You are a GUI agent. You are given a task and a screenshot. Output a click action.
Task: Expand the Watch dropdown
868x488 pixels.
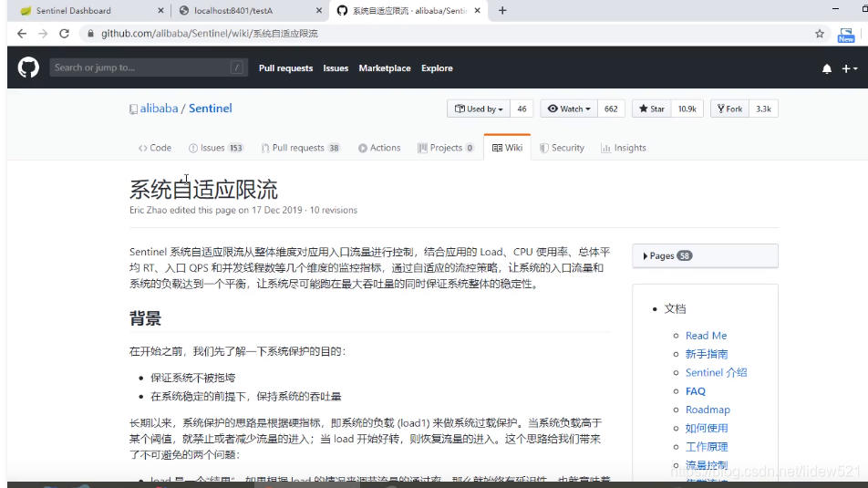[569, 109]
